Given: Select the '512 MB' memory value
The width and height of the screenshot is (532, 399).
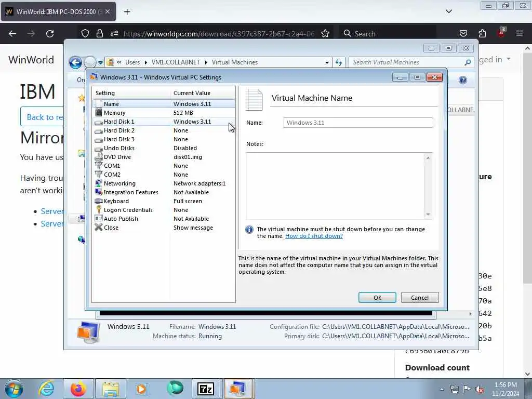Looking at the screenshot, I should [x=183, y=113].
